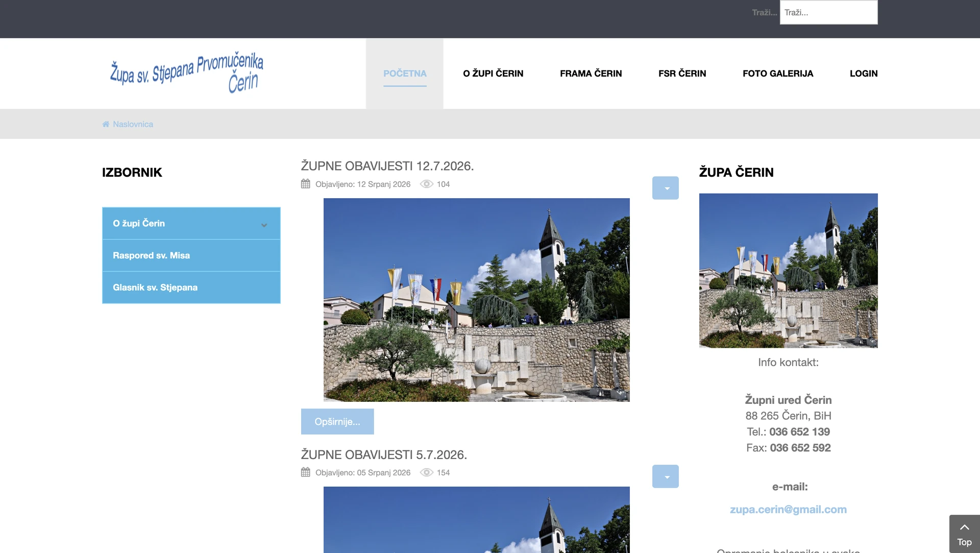The image size is (980, 553).
Task: Focus the Traži... search input field
Action: coord(829,12)
